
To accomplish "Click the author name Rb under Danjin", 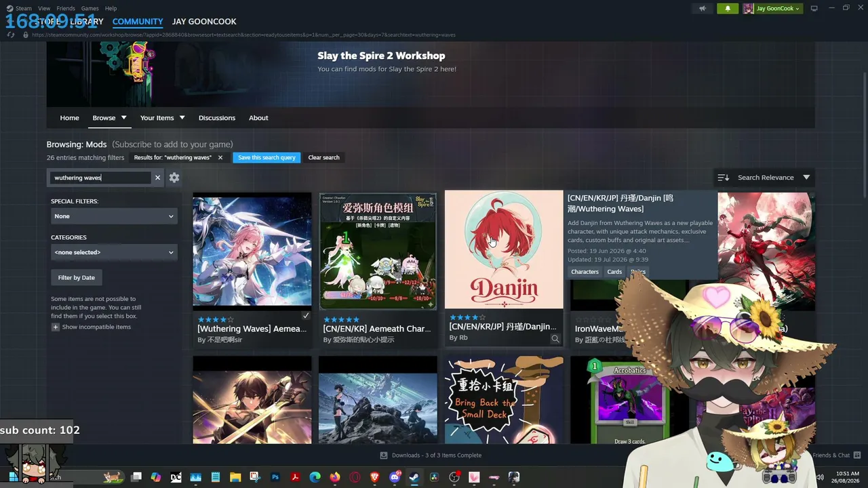I will [463, 338].
